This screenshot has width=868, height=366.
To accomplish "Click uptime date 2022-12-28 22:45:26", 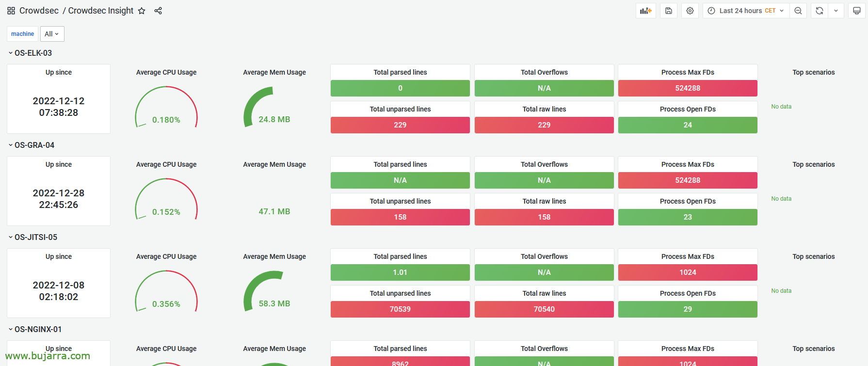I will tap(59, 199).
